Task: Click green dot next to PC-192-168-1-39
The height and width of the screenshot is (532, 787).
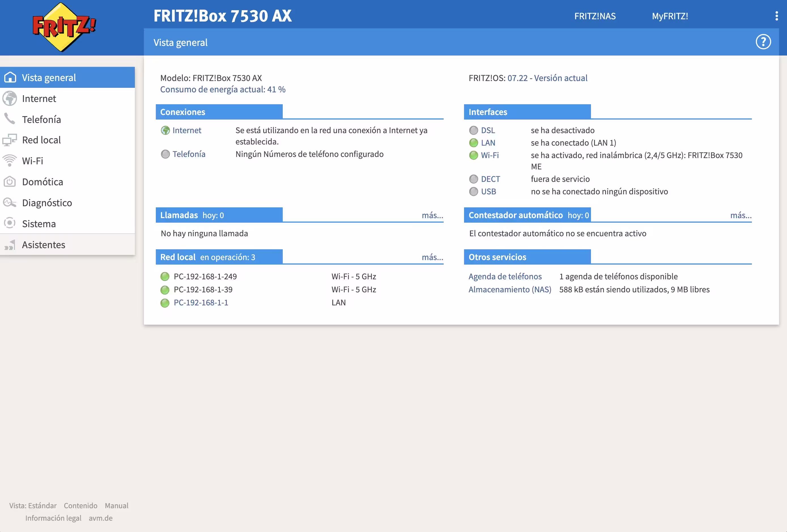Action: [x=165, y=290]
